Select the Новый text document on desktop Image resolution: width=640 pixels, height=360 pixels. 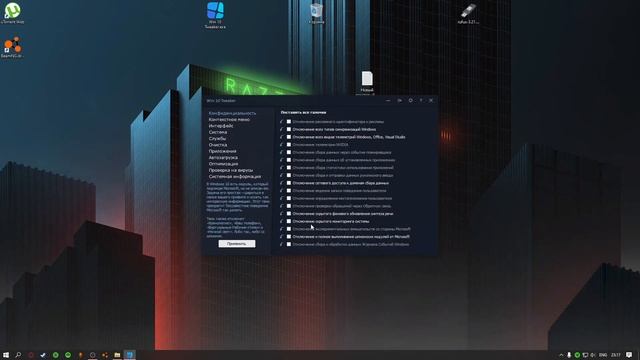pyautogui.click(x=367, y=82)
